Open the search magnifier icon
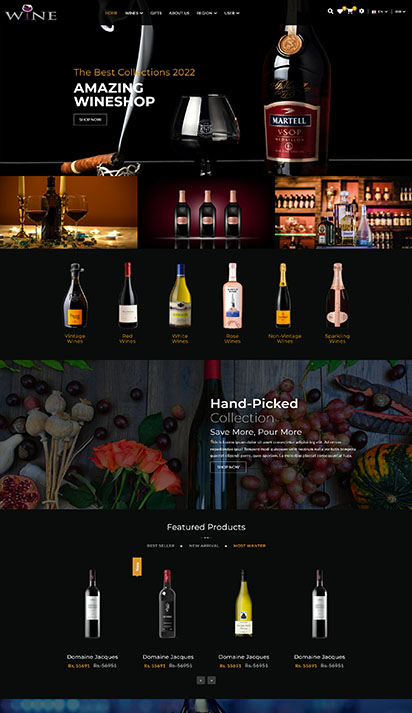 [x=330, y=11]
